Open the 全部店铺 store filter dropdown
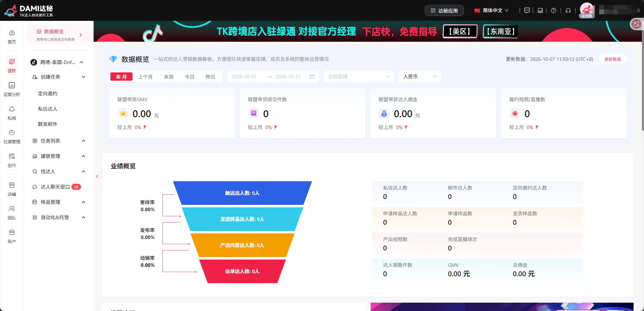This screenshot has height=311, width=644. 359,77
